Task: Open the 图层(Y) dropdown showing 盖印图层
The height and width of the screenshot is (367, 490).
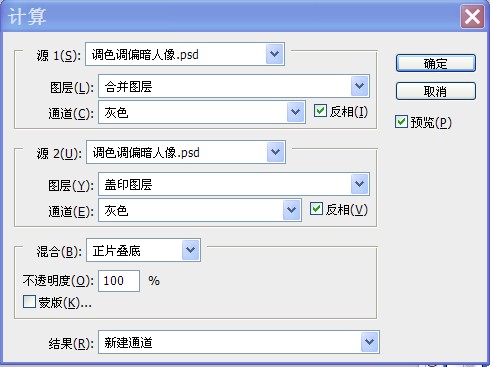Action: click(x=234, y=184)
